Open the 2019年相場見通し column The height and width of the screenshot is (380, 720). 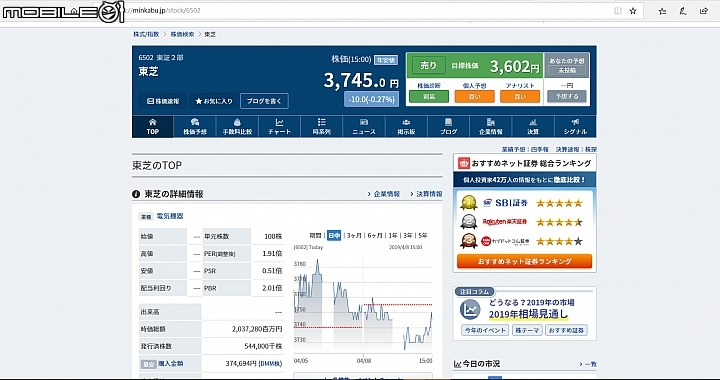point(528,314)
